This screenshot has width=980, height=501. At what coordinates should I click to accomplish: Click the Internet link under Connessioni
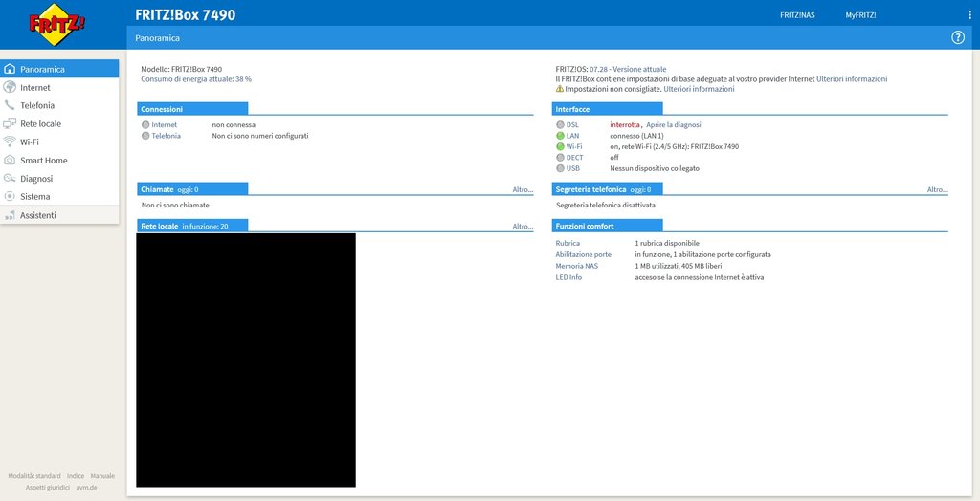(x=165, y=125)
